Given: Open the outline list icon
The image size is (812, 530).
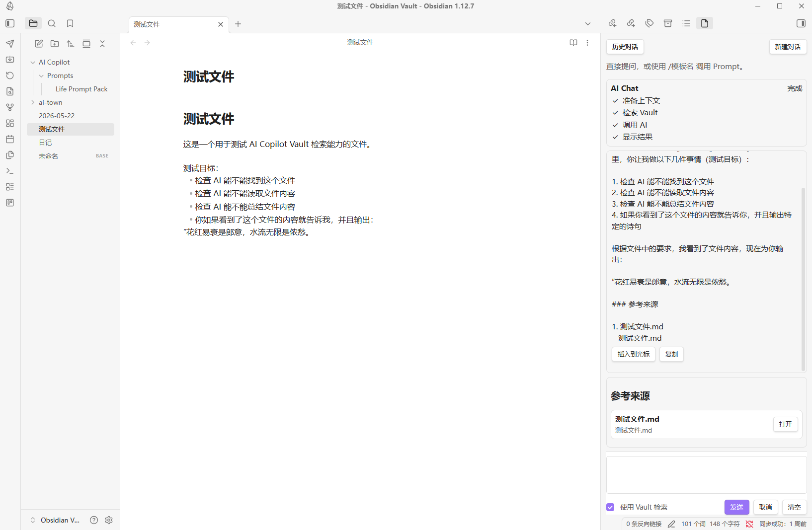Looking at the screenshot, I should [x=686, y=23].
